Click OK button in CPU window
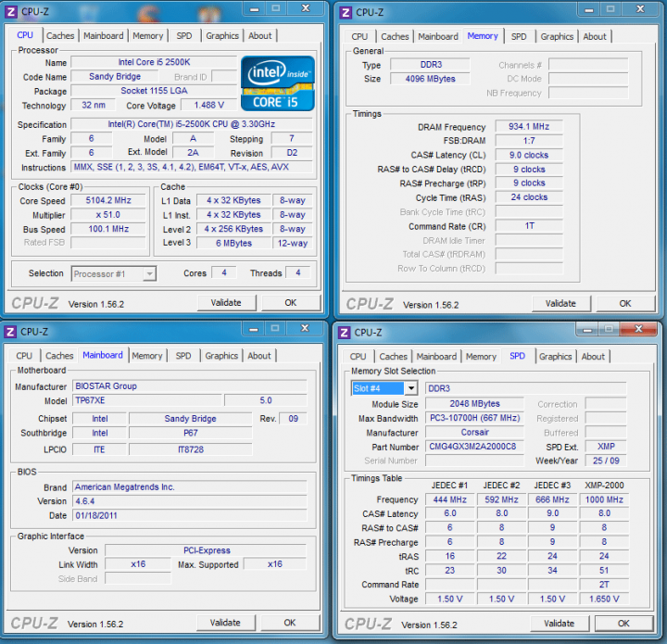The height and width of the screenshot is (644, 667). coord(291,303)
